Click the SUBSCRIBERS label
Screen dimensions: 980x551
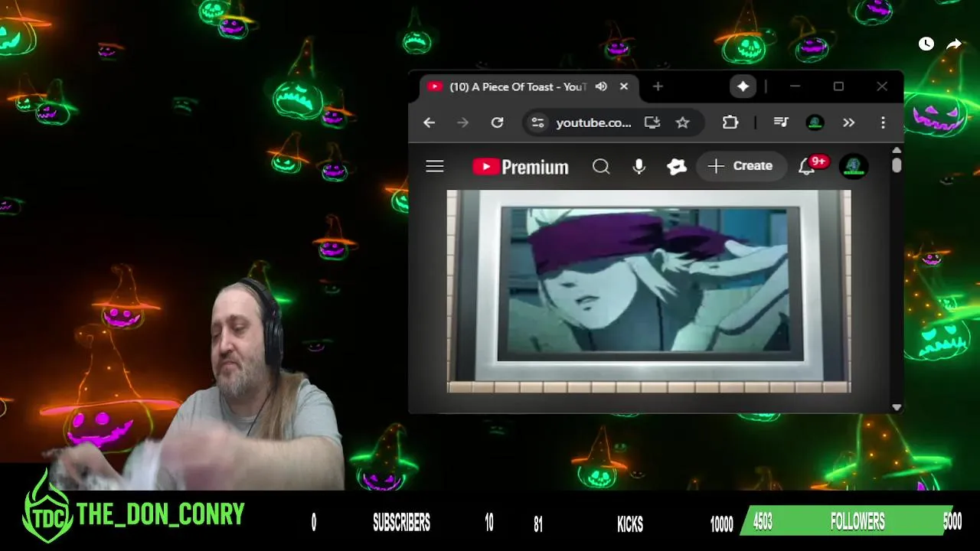click(401, 523)
